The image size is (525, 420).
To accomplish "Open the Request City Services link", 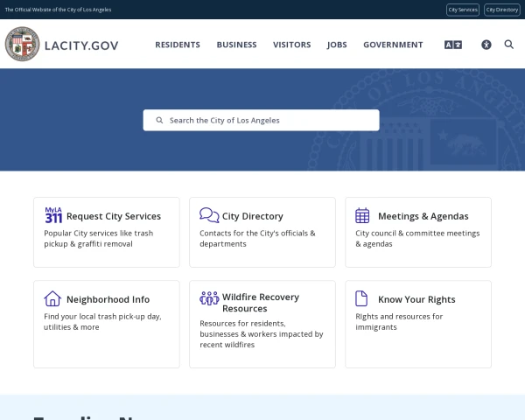I will (x=114, y=216).
